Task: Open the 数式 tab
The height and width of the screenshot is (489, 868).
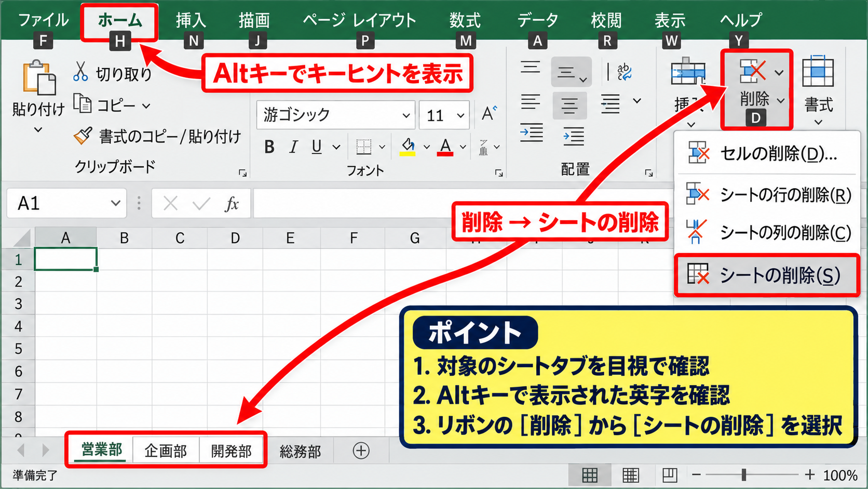Action: click(x=465, y=20)
